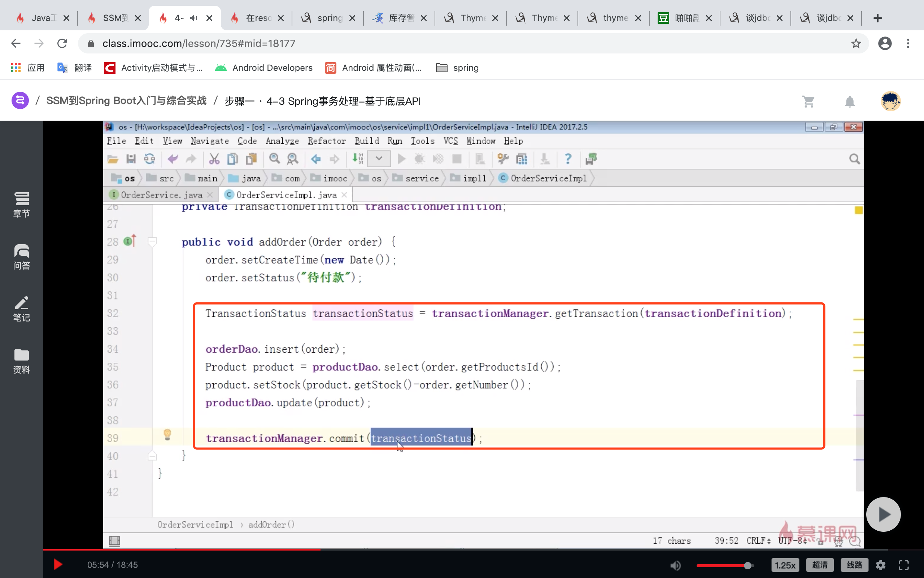
Task: Play the video using the bottom play button
Action: pyautogui.click(x=58, y=564)
